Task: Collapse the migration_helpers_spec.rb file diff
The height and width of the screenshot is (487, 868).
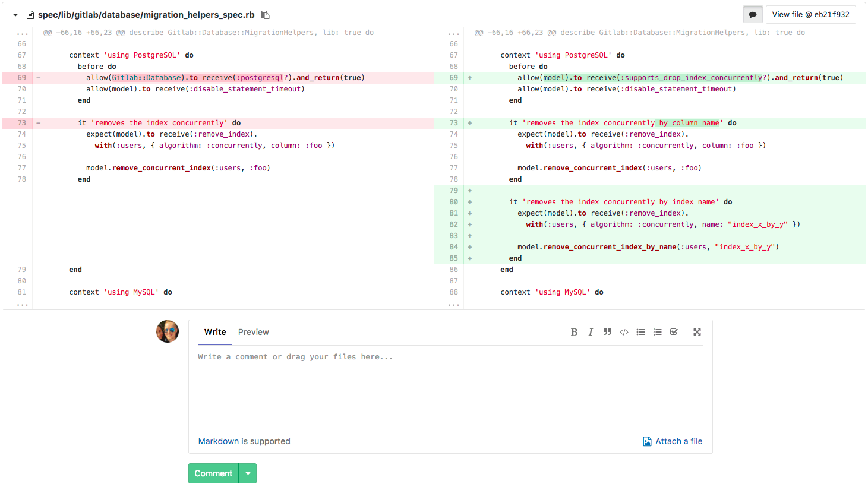Action: point(15,15)
